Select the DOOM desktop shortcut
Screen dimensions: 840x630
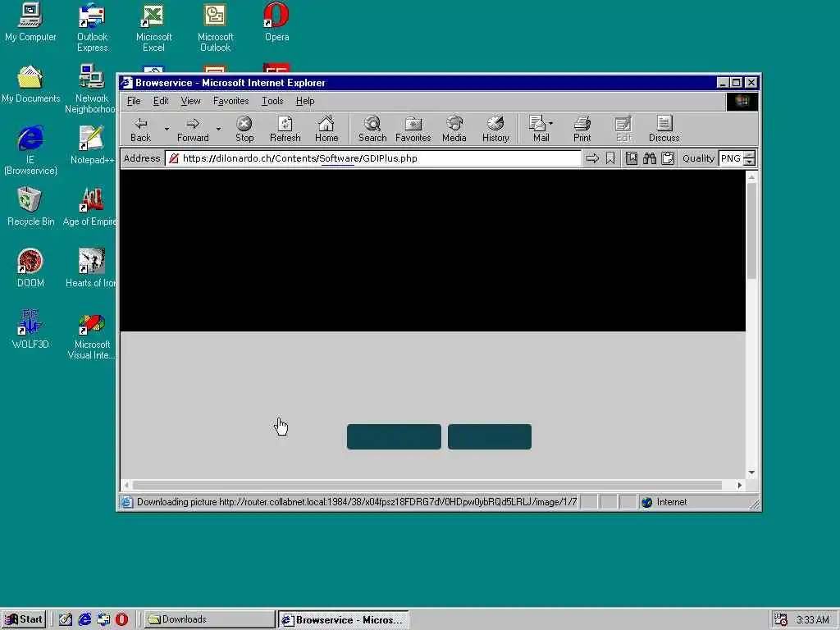pyautogui.click(x=30, y=268)
